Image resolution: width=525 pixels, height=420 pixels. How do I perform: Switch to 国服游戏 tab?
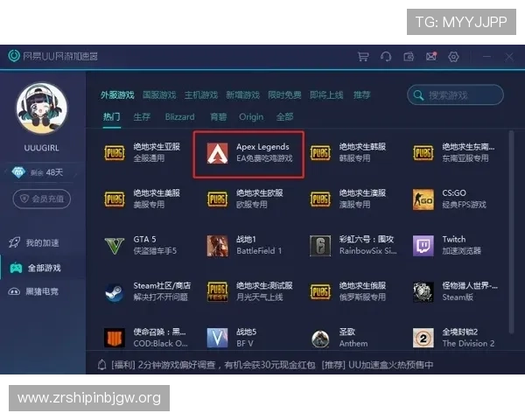[x=159, y=95]
